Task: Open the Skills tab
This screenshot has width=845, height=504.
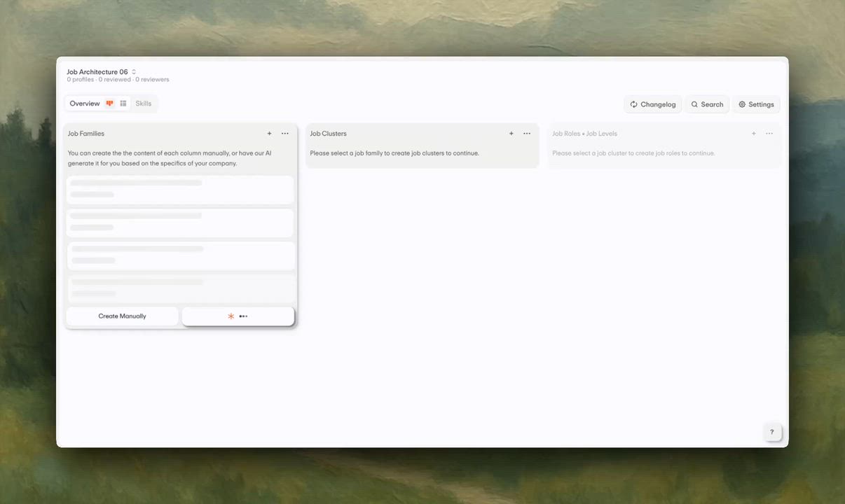Action: [x=144, y=104]
